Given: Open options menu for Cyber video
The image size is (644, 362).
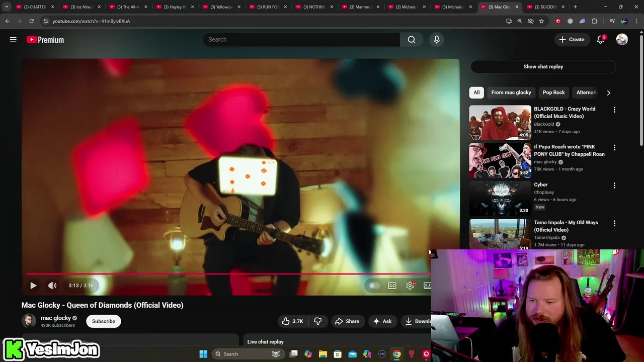Looking at the screenshot, I should click(x=614, y=186).
